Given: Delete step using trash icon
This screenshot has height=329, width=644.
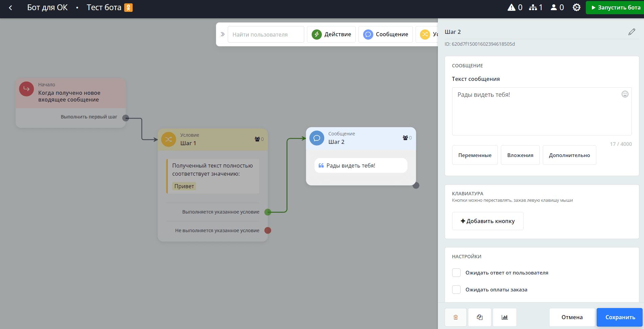Looking at the screenshot, I should click(x=456, y=317).
